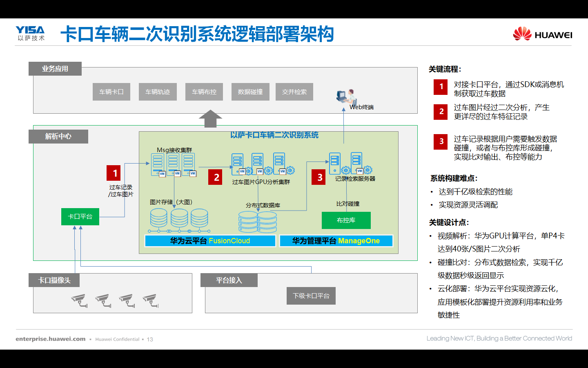Click the 比对碰撞 label

click(x=348, y=204)
